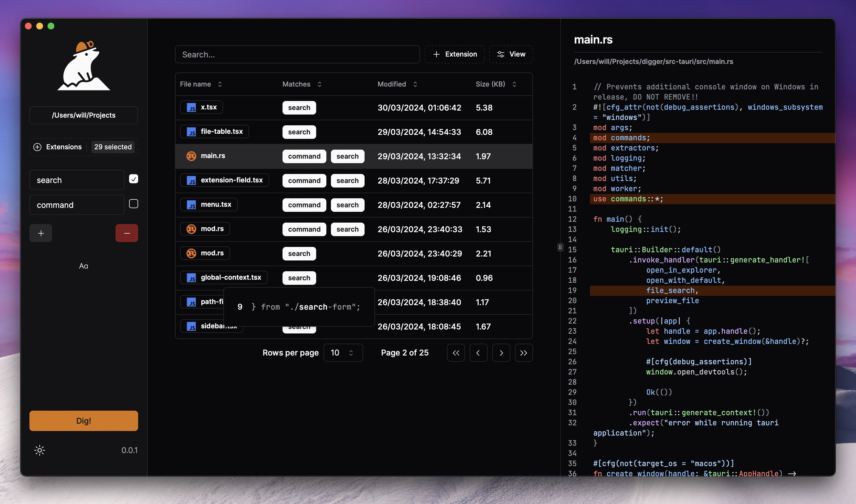Toggle the Aa case-sensitivity icon
856x504 pixels.
coord(84,266)
